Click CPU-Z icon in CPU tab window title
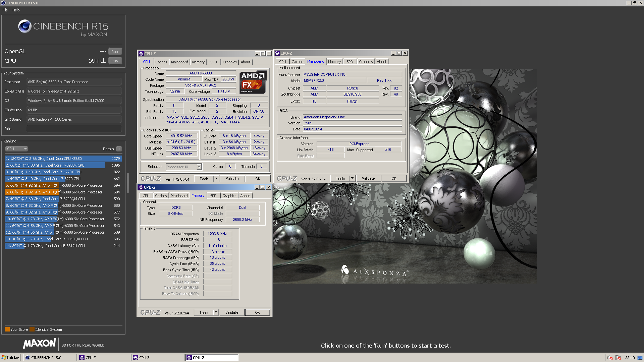Image resolution: width=644 pixels, height=362 pixels. pyautogui.click(x=141, y=54)
